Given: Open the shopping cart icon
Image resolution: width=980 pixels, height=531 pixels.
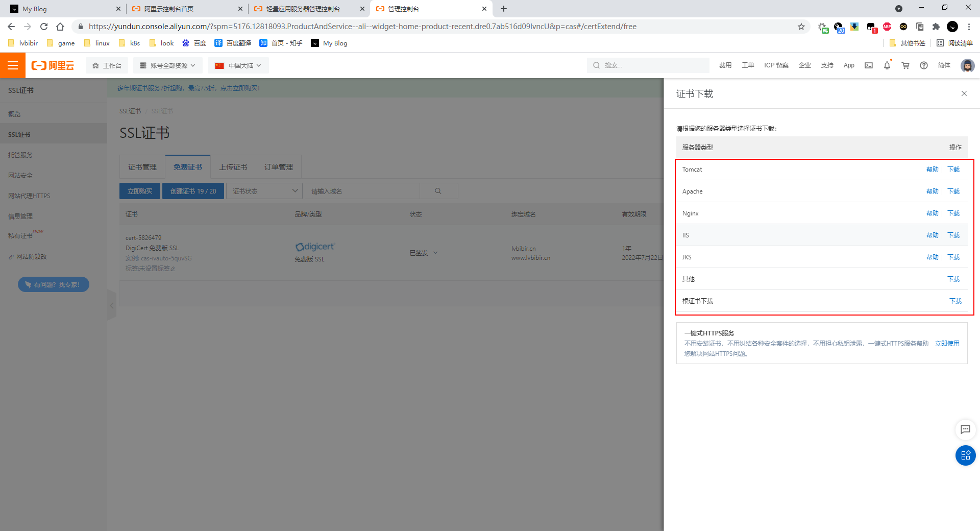Looking at the screenshot, I should (x=905, y=65).
